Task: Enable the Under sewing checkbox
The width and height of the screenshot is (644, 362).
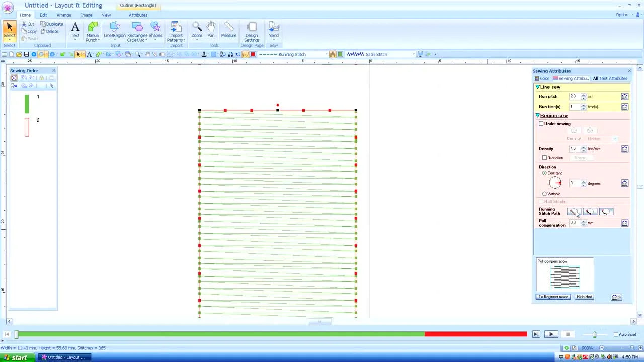Action: pos(541,124)
